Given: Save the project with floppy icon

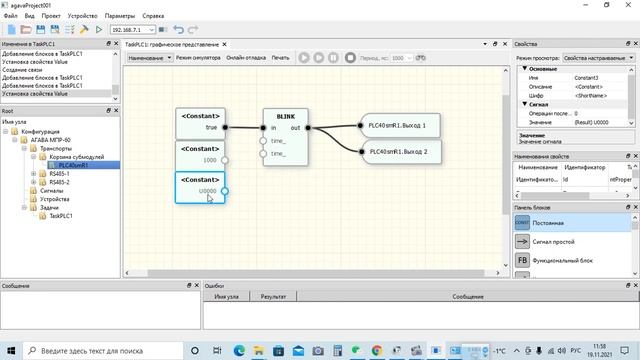Looking at the screenshot, I should point(40,29).
